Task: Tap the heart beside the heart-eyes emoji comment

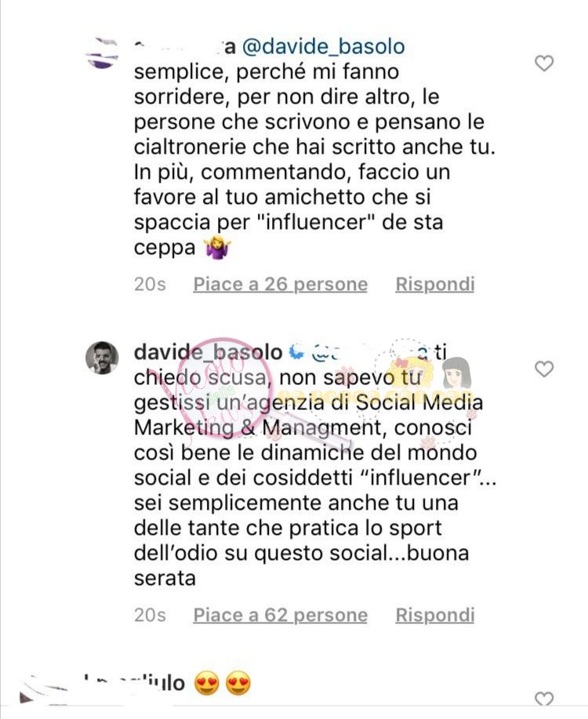Action: coord(544,699)
